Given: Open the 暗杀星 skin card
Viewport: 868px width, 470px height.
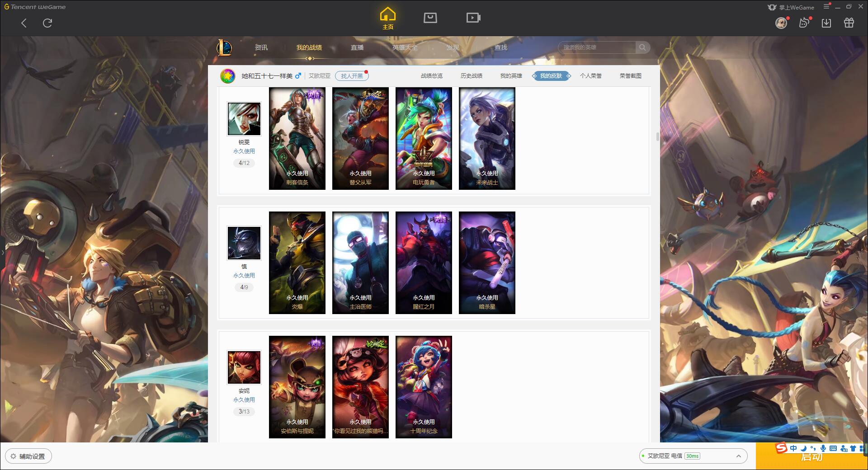Looking at the screenshot, I should pyautogui.click(x=487, y=263).
